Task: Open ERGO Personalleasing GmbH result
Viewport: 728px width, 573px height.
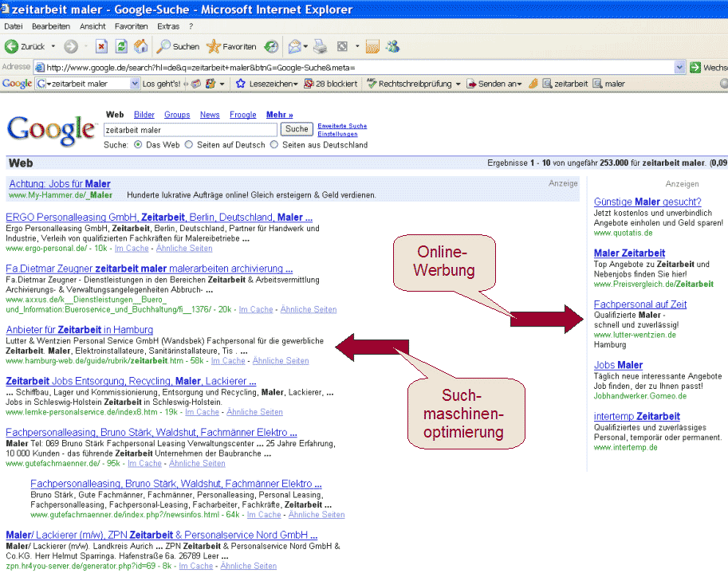Action: (x=159, y=217)
